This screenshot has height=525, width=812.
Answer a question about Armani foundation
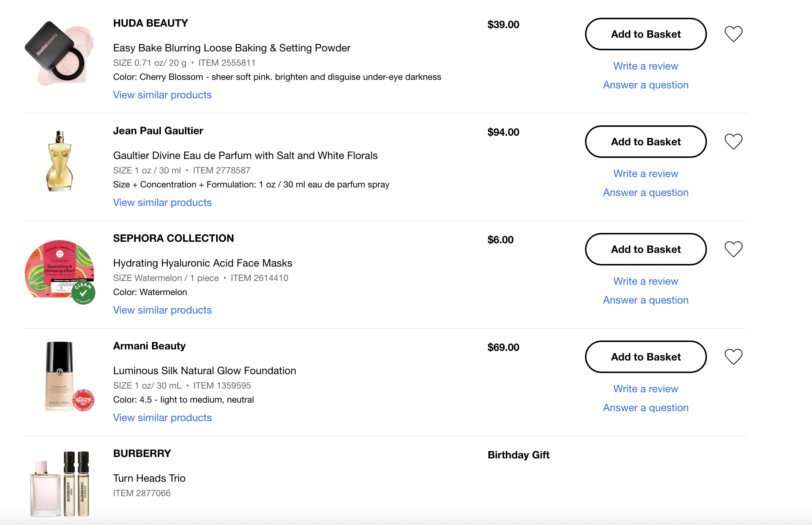[x=646, y=407]
